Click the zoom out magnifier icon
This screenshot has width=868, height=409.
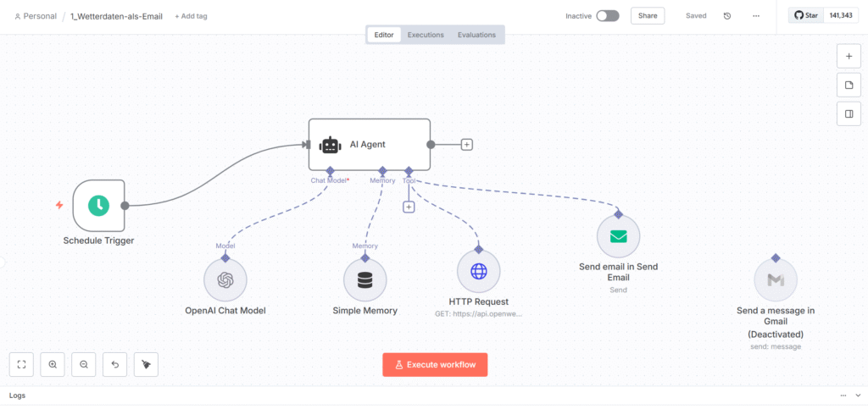(84, 364)
